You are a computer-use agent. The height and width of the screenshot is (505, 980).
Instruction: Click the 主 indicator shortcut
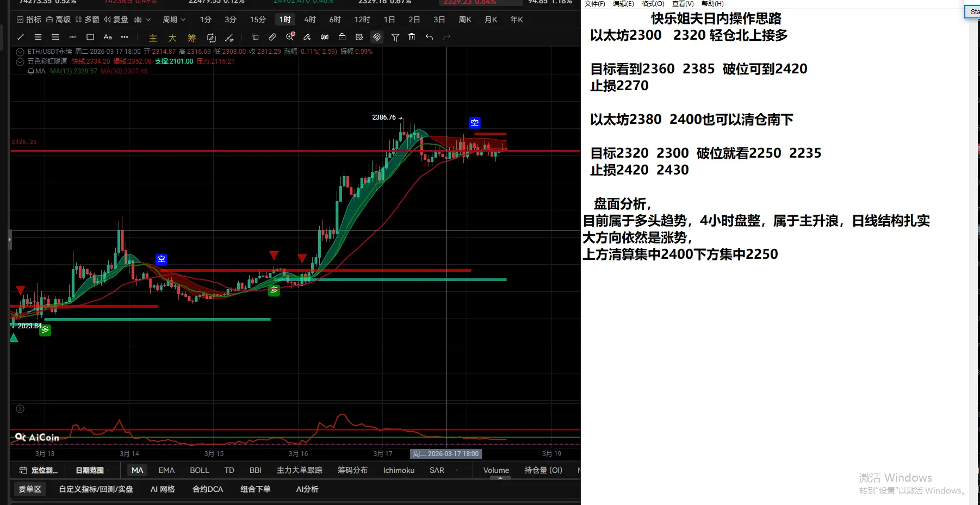pyautogui.click(x=153, y=38)
